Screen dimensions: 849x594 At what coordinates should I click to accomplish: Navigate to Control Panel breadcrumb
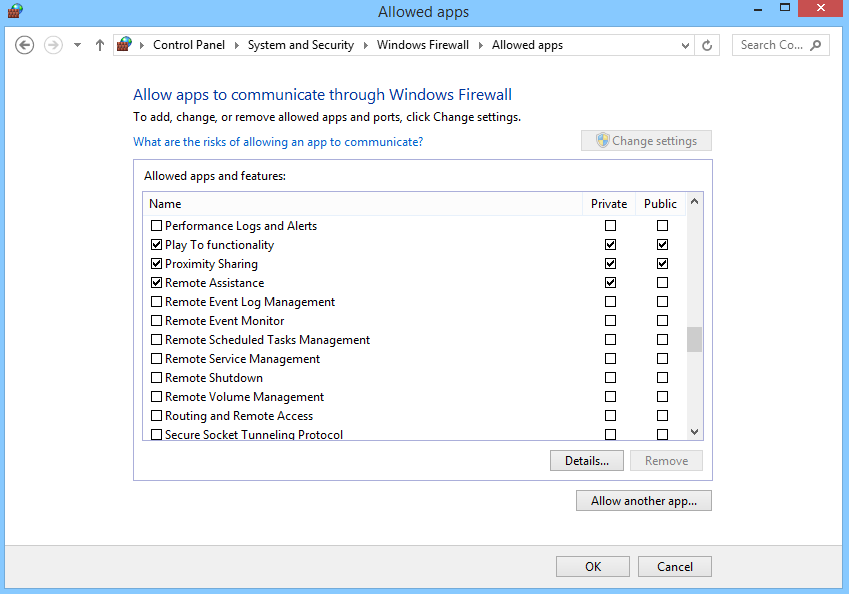[188, 45]
